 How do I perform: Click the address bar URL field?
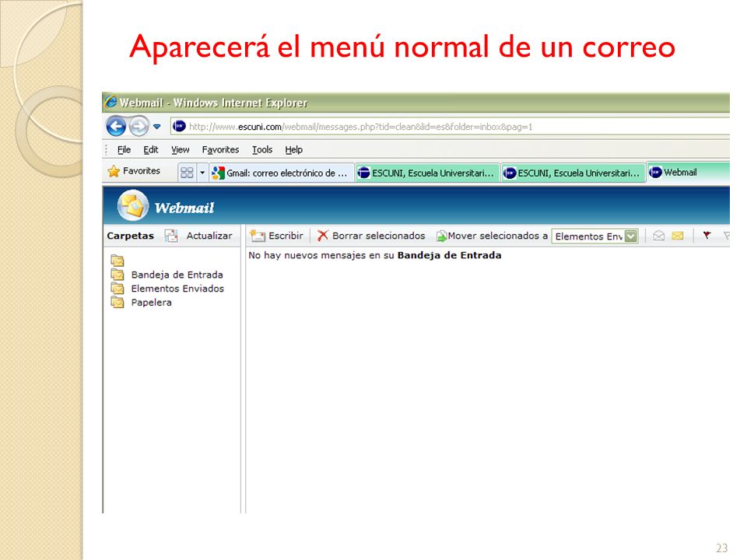tap(451, 127)
